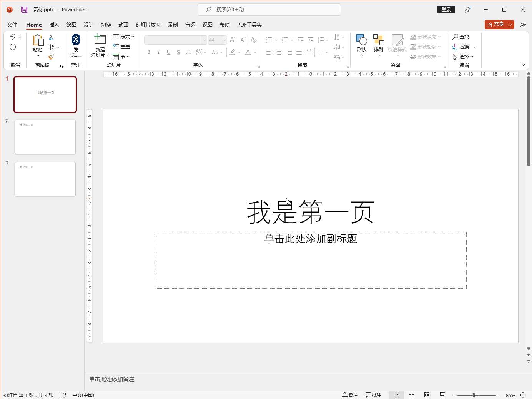Click the Paste clipboard icon

click(38, 40)
